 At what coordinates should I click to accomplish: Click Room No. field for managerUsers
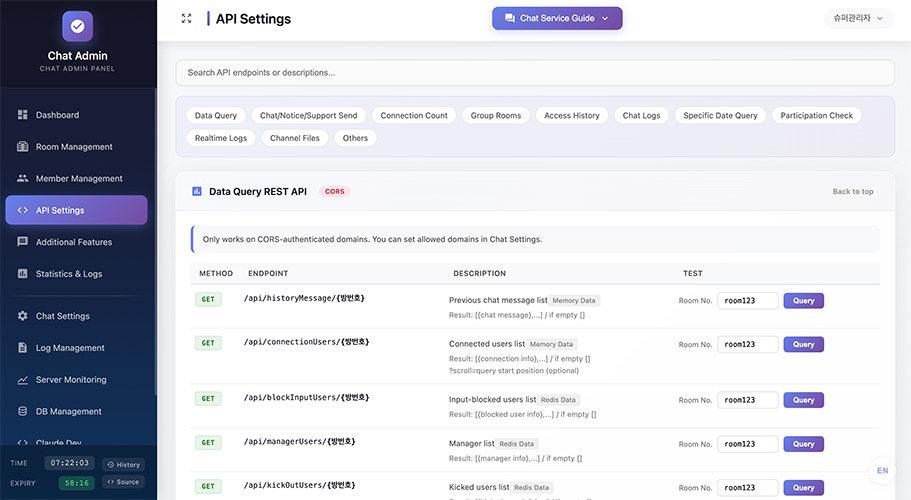click(748, 444)
